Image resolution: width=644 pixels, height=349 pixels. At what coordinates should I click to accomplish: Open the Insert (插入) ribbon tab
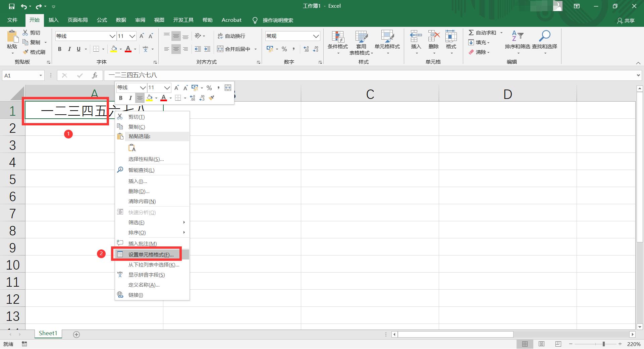tap(53, 20)
